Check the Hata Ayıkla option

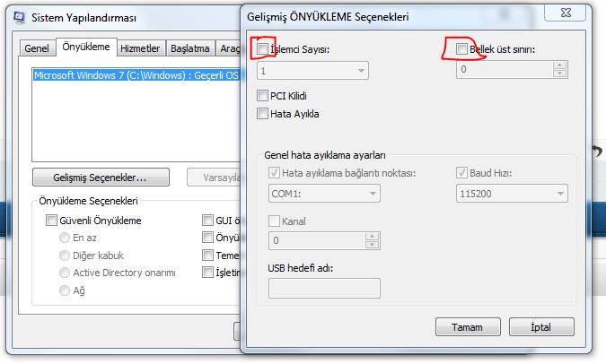pos(263,114)
